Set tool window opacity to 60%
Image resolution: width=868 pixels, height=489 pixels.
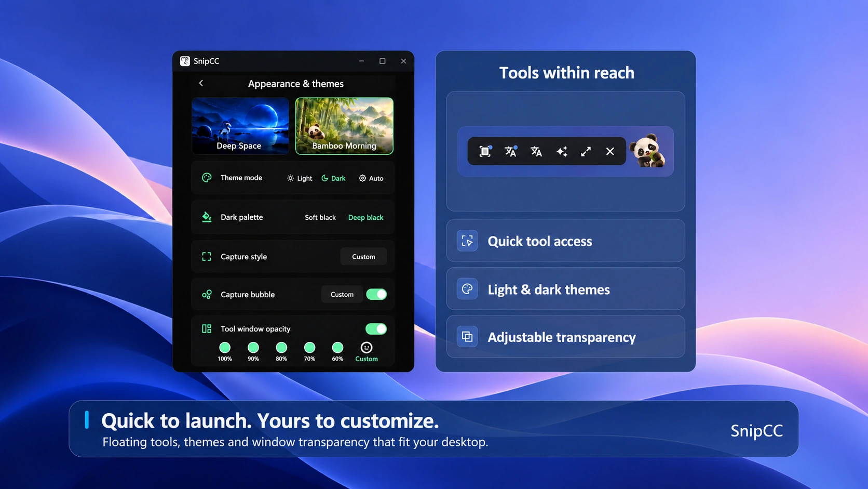(x=337, y=348)
